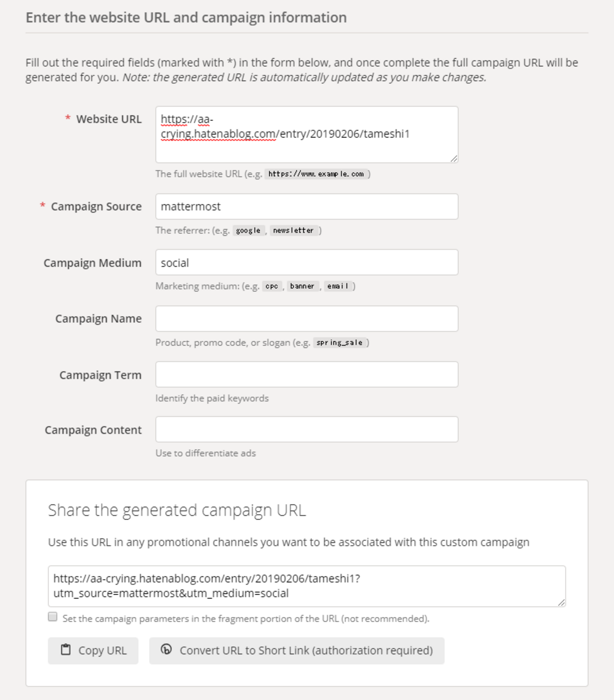614x700 pixels.
Task: Click the Campaign Source label
Action: pyautogui.click(x=96, y=206)
